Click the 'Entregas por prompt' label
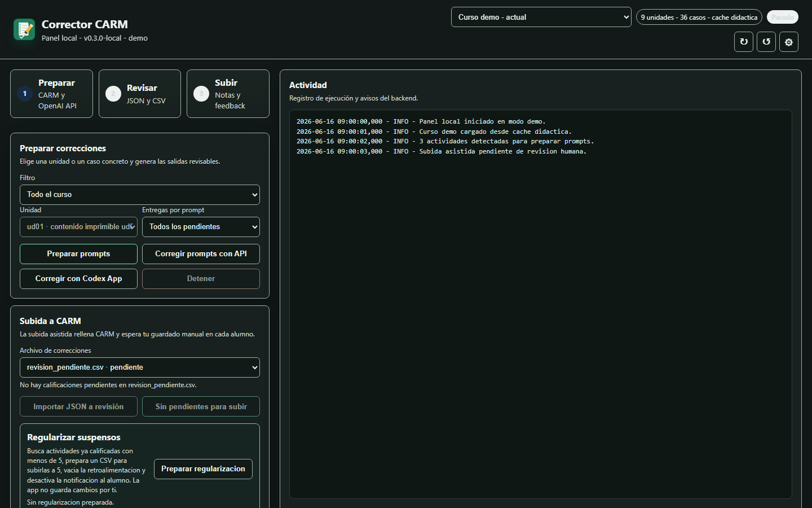This screenshot has height=508, width=812. 173,210
